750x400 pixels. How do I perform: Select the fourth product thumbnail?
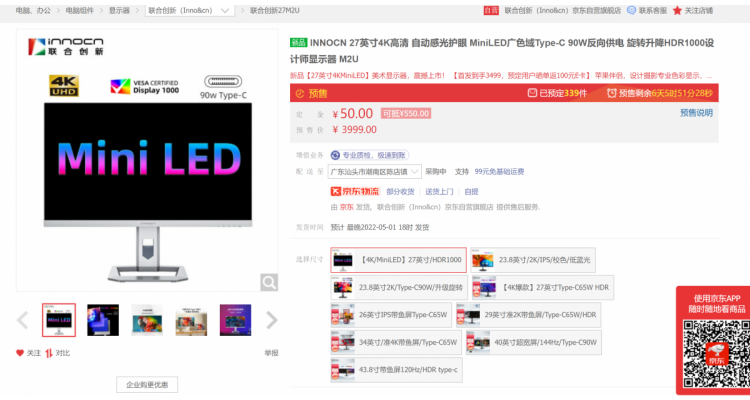(x=191, y=320)
